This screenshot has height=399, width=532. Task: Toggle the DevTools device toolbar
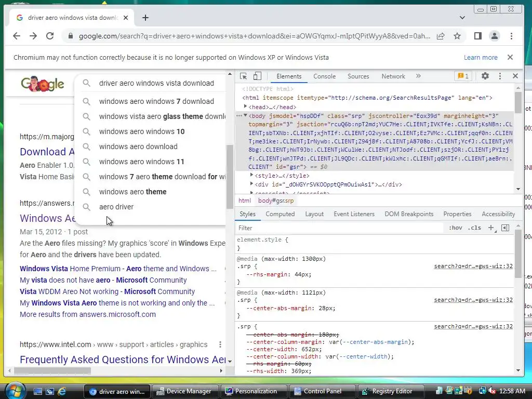coord(257,76)
